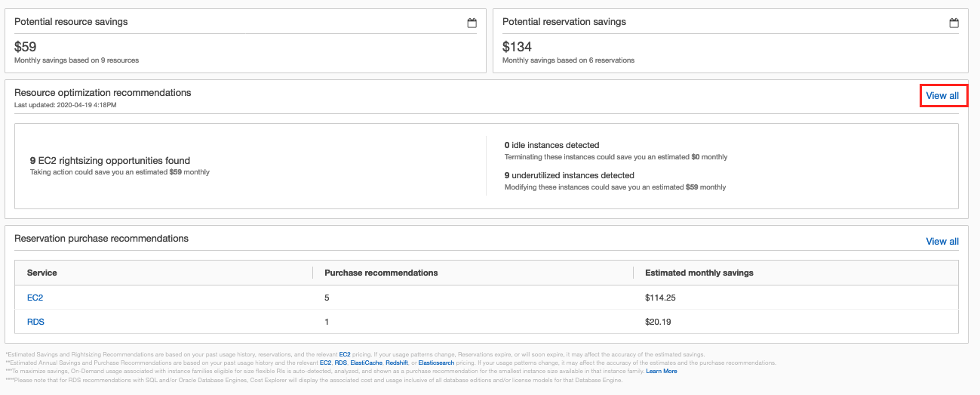Click the Purchase recommendations column header
Image resolution: width=980 pixels, height=395 pixels.
[x=381, y=273]
